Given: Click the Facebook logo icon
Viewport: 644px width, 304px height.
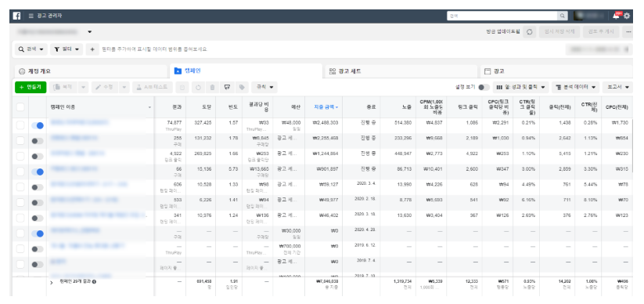Looking at the screenshot, I should click(17, 16).
